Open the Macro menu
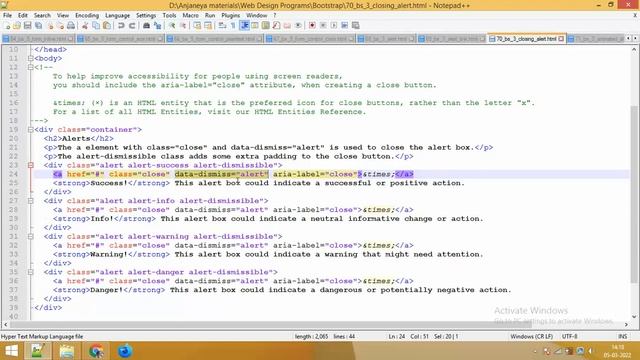640x360 pixels. (190, 16)
